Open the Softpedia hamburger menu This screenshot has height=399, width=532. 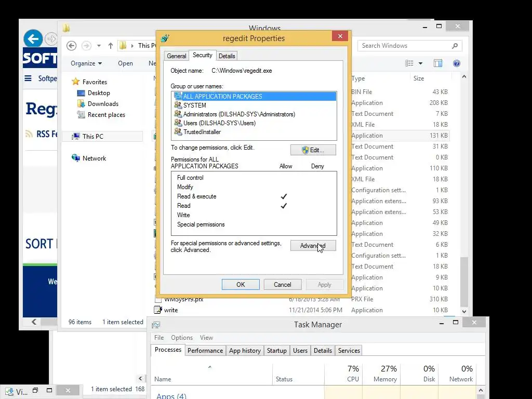pos(28,78)
